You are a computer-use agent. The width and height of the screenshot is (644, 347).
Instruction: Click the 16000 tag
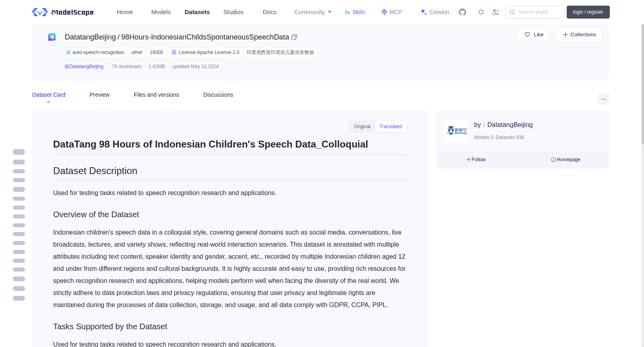pyautogui.click(x=156, y=52)
